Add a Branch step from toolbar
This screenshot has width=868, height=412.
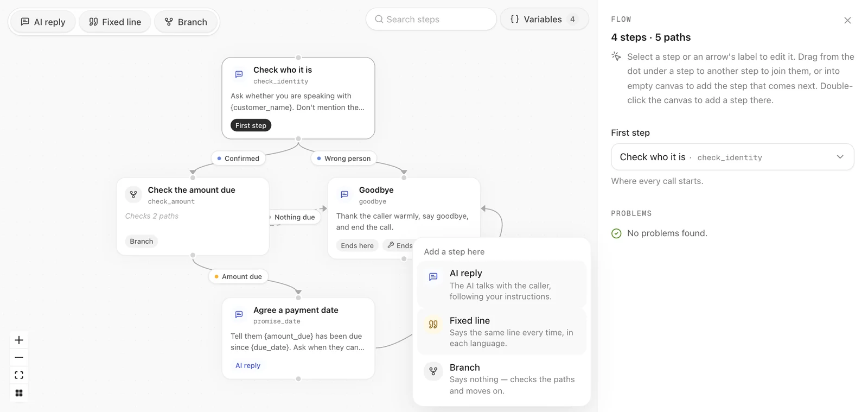click(186, 22)
